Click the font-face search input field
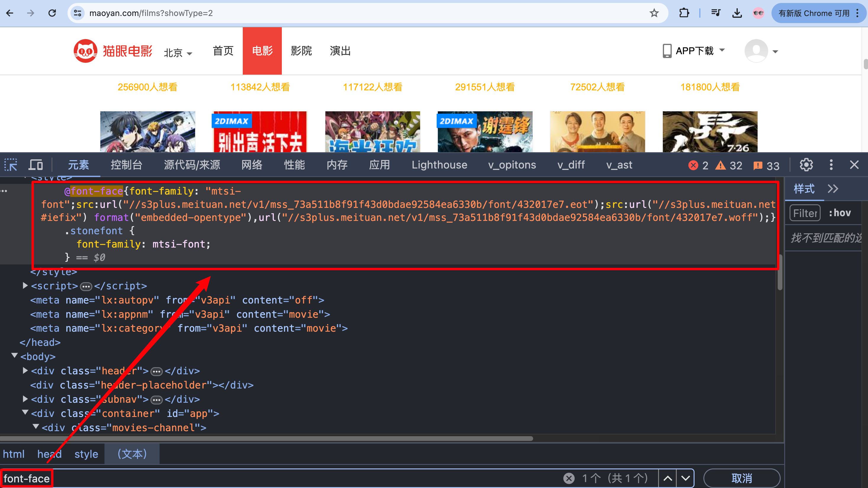This screenshot has width=868, height=488. (x=27, y=478)
